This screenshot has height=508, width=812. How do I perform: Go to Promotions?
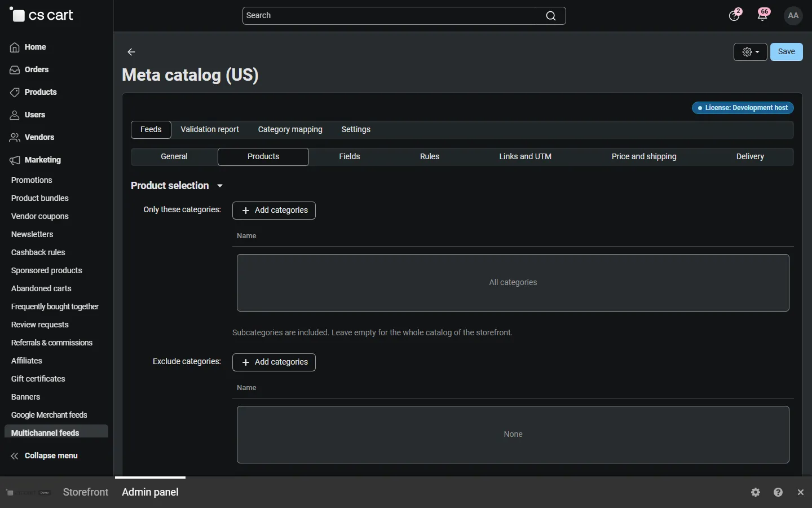pos(32,181)
